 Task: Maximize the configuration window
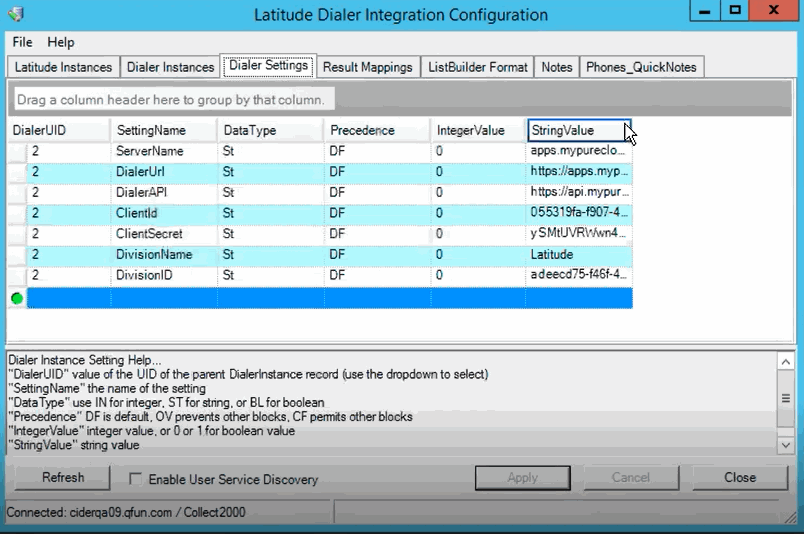coord(735,10)
